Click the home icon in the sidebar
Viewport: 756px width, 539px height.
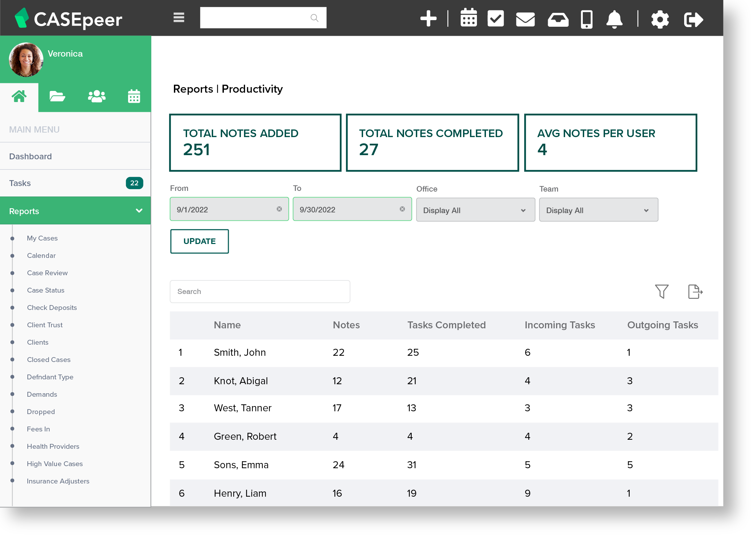[x=19, y=96]
